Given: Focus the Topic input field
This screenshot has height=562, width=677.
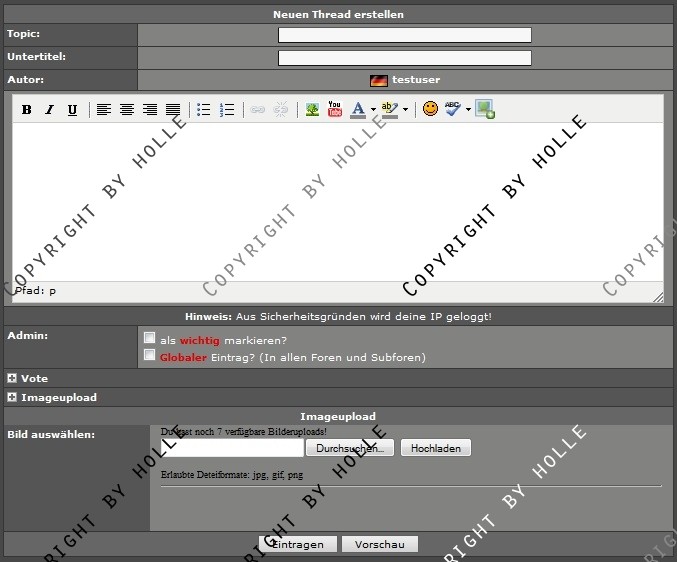Looking at the screenshot, I should (405, 35).
